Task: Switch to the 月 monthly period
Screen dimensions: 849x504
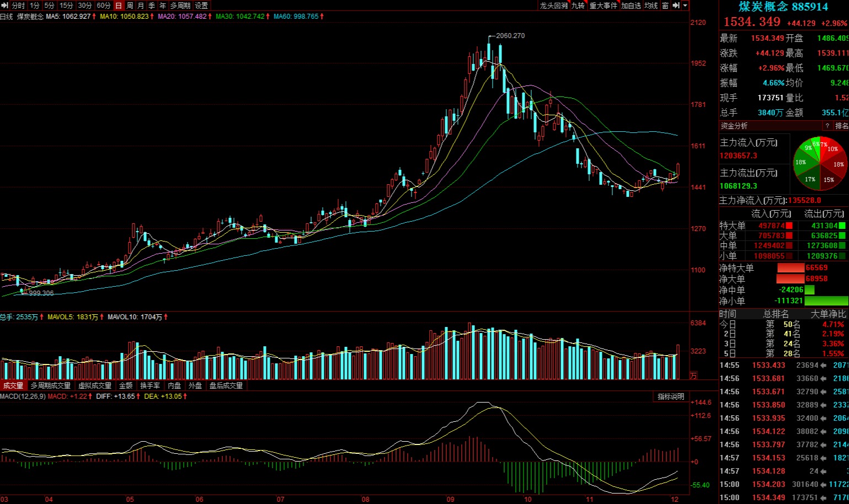Action: click(141, 6)
